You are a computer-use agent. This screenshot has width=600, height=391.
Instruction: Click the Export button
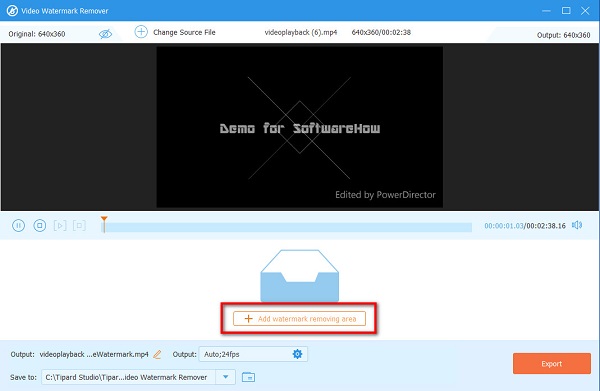pos(552,363)
